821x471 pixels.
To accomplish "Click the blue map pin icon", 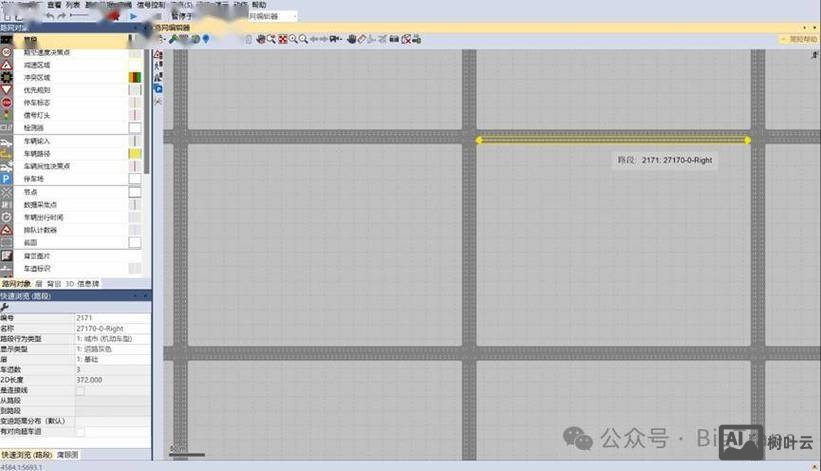I will (206, 39).
